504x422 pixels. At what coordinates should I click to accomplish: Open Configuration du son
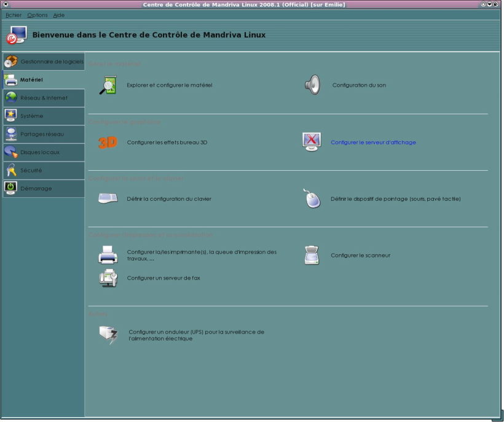359,85
